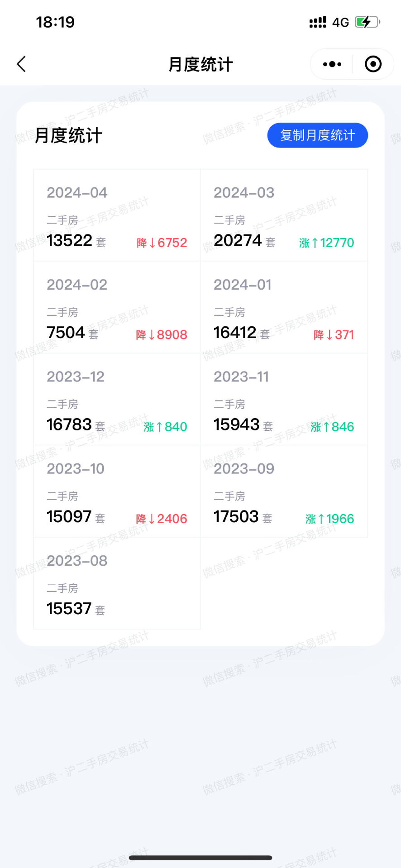The image size is (401, 868).
Task: Tap the 2023-10 monthly card
Action: click(117, 491)
